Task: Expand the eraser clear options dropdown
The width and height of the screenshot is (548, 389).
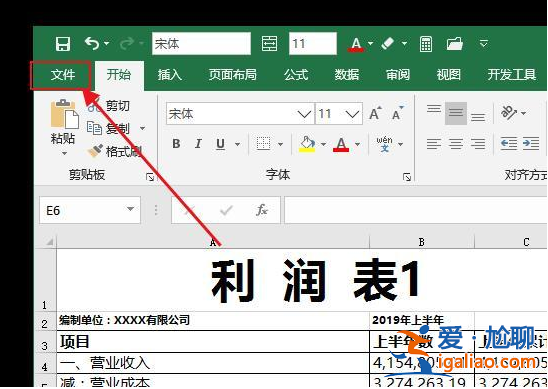Action: 404,44
